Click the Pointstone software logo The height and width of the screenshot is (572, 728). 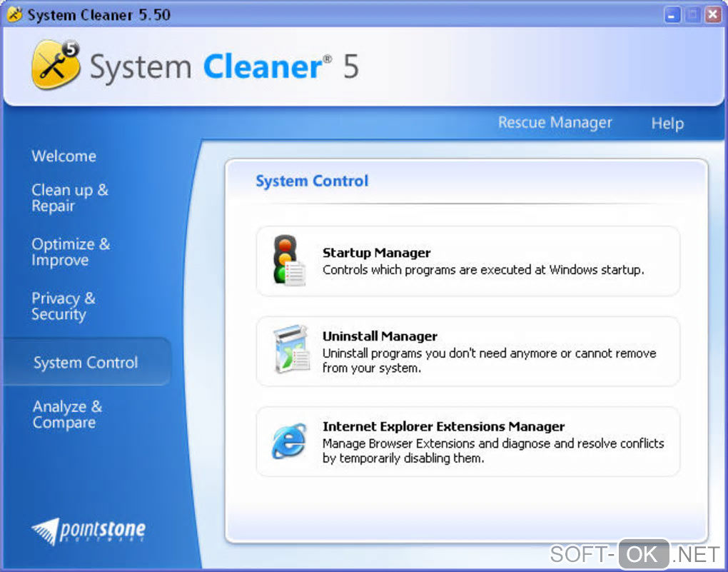[89, 531]
